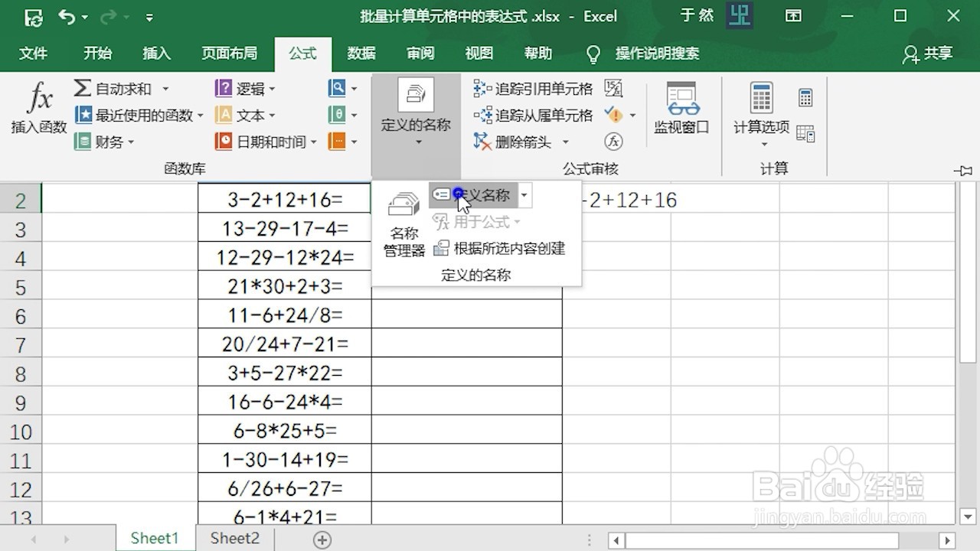Open the Watch Window (监视窗口)
The width and height of the screenshot is (980, 551).
coord(681,111)
